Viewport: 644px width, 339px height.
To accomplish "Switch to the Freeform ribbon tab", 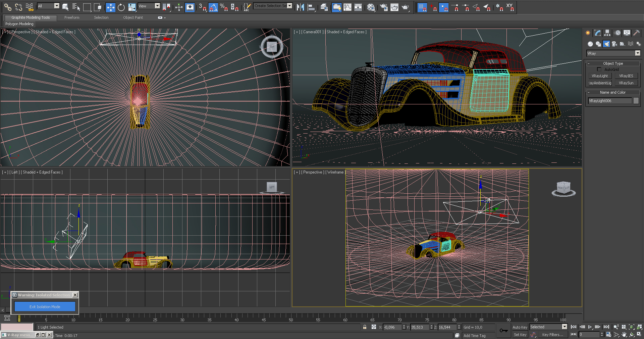I will coord(72,17).
